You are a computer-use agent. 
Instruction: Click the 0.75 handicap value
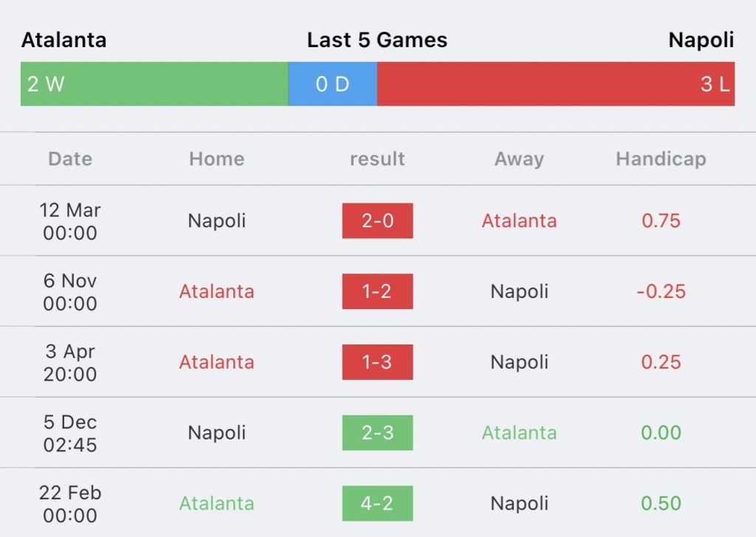pos(661,221)
